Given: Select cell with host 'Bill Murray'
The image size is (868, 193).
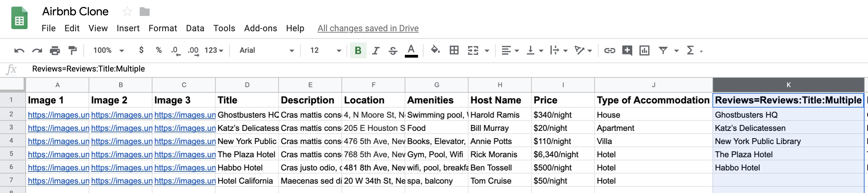Looking at the screenshot, I should click(500, 128).
